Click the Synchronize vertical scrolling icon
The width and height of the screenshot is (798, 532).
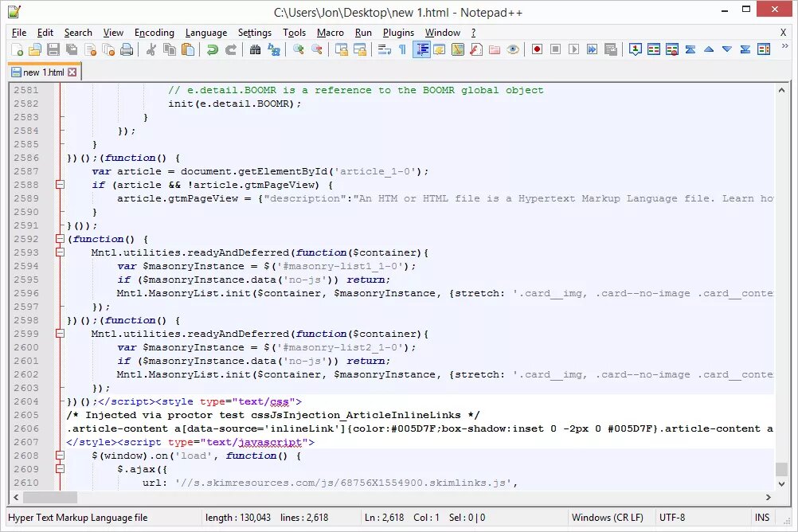point(341,49)
